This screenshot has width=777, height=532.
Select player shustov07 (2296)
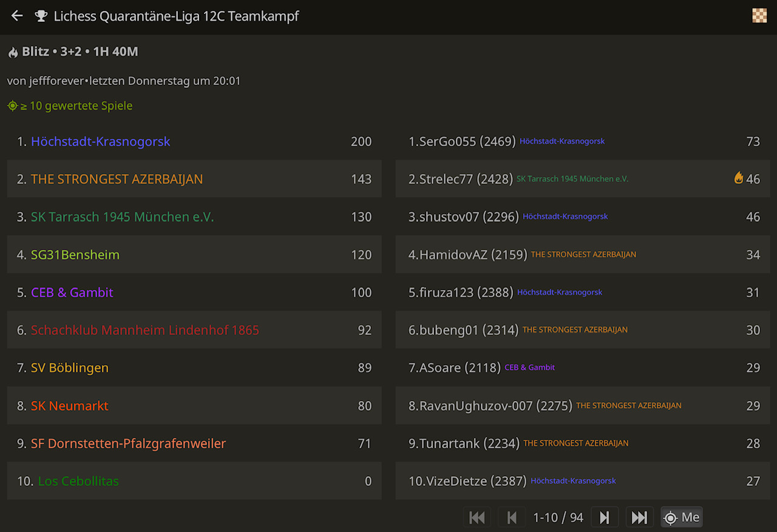[583, 217]
